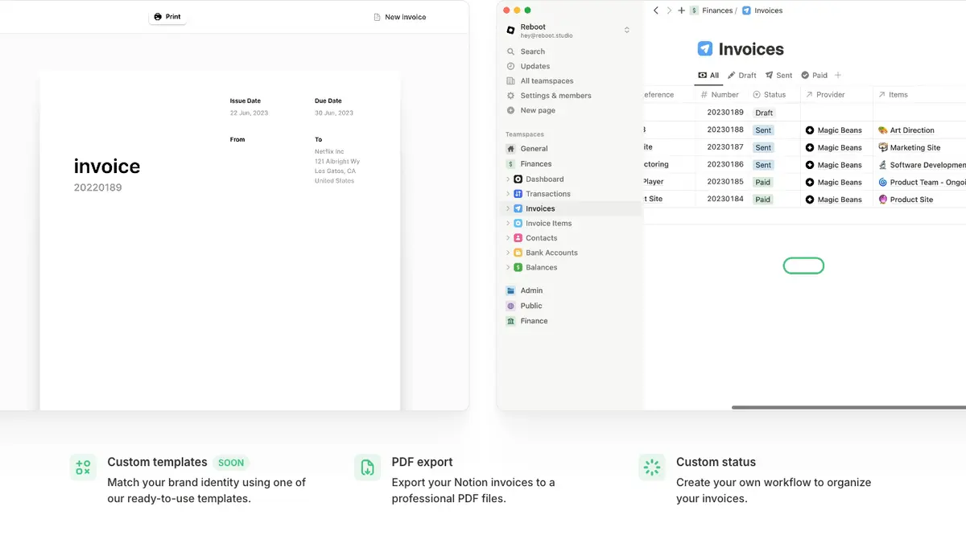Click the horizontal scrollbar in Invoices table
The width and height of the screenshot is (966, 560).
(848, 408)
